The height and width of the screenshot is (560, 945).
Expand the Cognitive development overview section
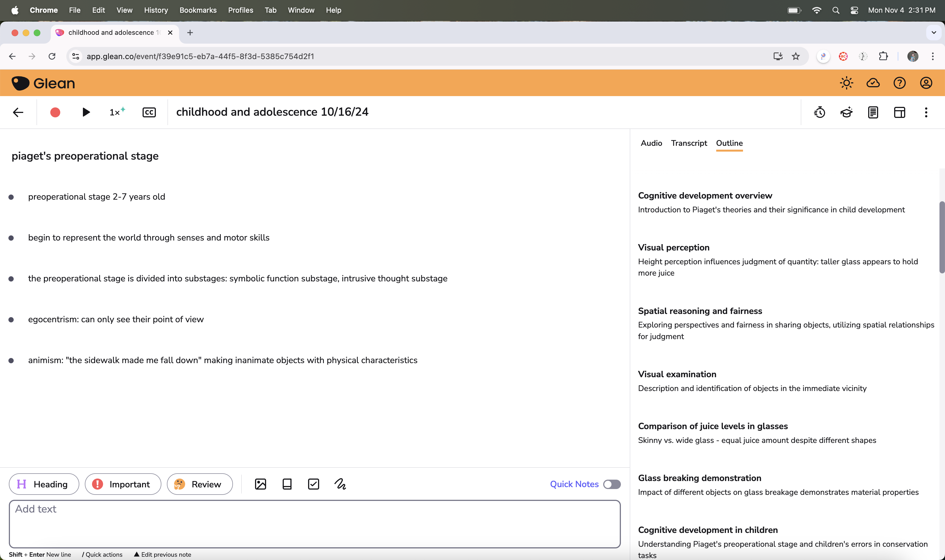point(705,195)
